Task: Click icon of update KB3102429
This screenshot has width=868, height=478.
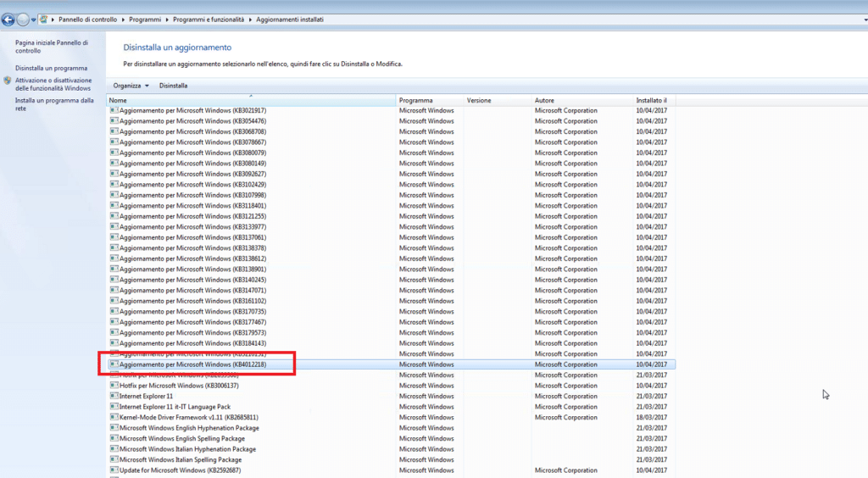Action: (x=114, y=184)
